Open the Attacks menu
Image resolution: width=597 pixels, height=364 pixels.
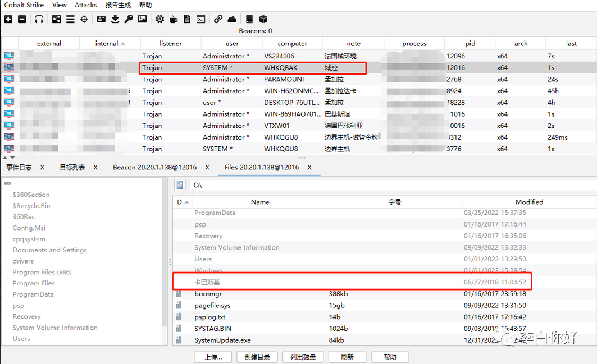[x=86, y=5]
